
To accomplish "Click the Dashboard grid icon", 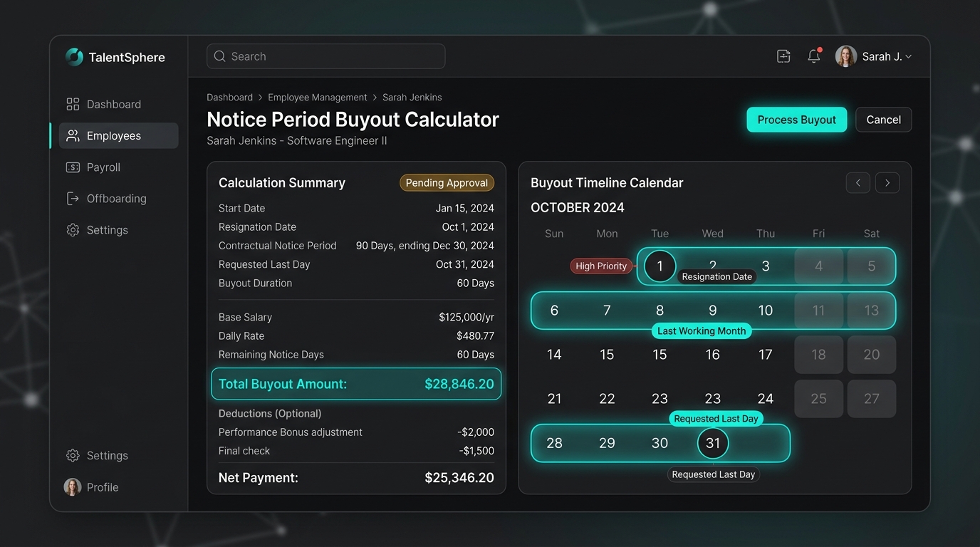I will (x=73, y=104).
